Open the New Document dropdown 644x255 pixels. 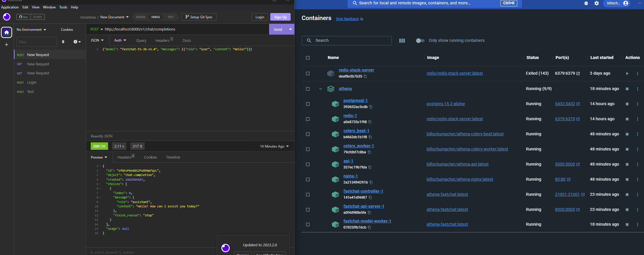115,17
